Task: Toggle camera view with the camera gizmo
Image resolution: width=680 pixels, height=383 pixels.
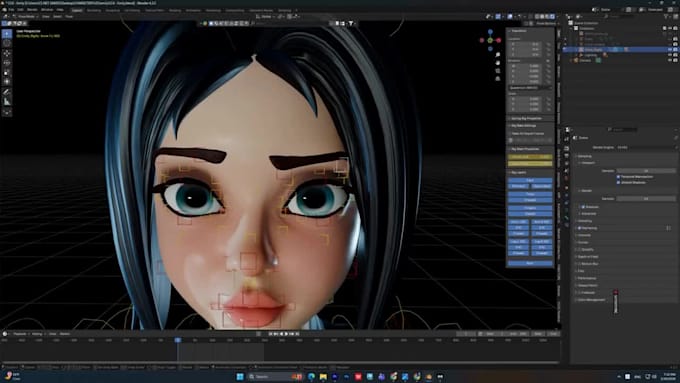Action: (x=498, y=71)
